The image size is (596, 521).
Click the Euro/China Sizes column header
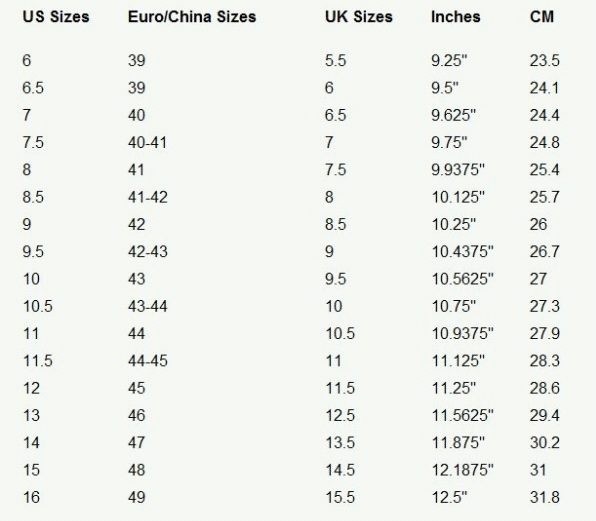(x=192, y=17)
